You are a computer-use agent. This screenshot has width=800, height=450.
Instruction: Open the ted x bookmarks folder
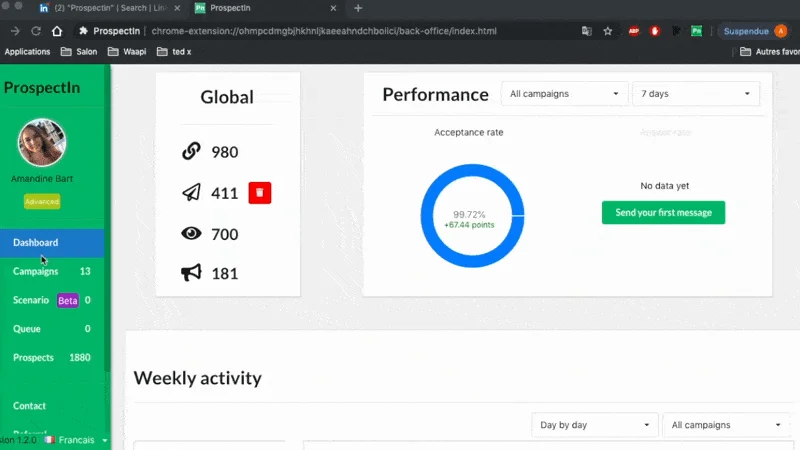pos(174,52)
